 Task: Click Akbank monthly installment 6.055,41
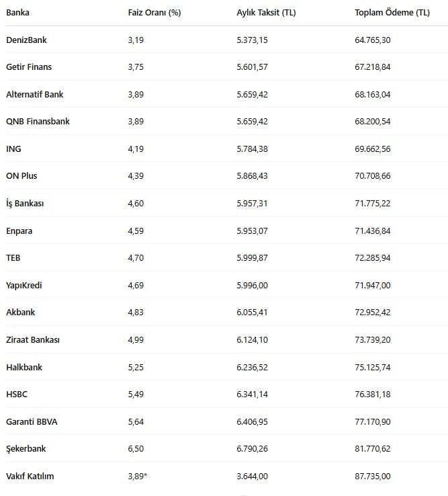252,313
